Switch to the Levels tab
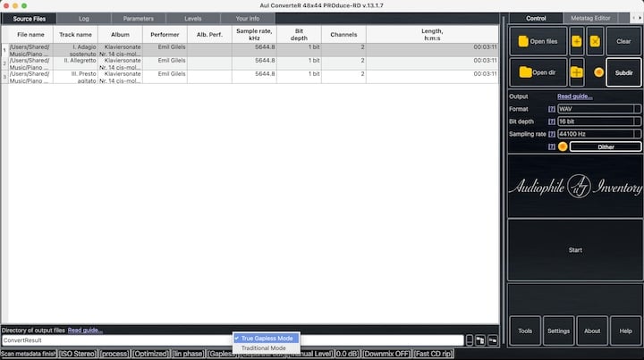This screenshot has height=360, width=644. point(193,19)
